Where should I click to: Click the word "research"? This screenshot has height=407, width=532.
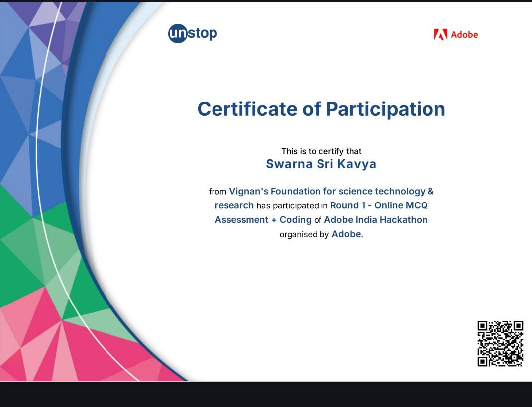pos(234,205)
